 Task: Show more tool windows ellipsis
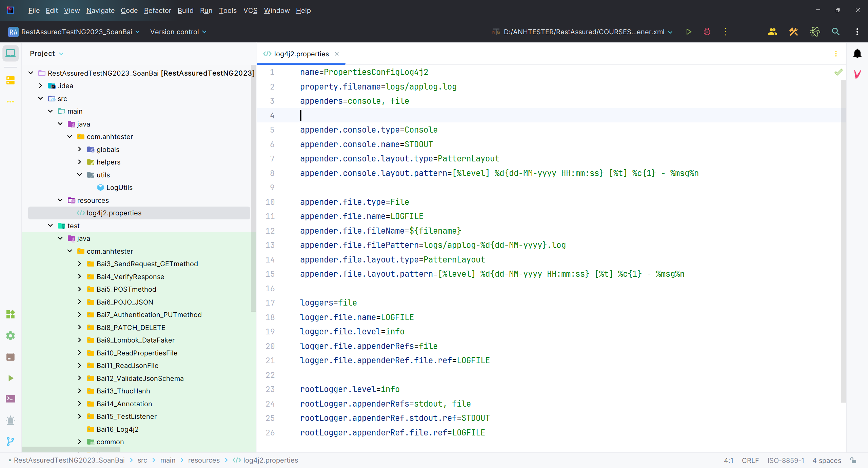11,101
